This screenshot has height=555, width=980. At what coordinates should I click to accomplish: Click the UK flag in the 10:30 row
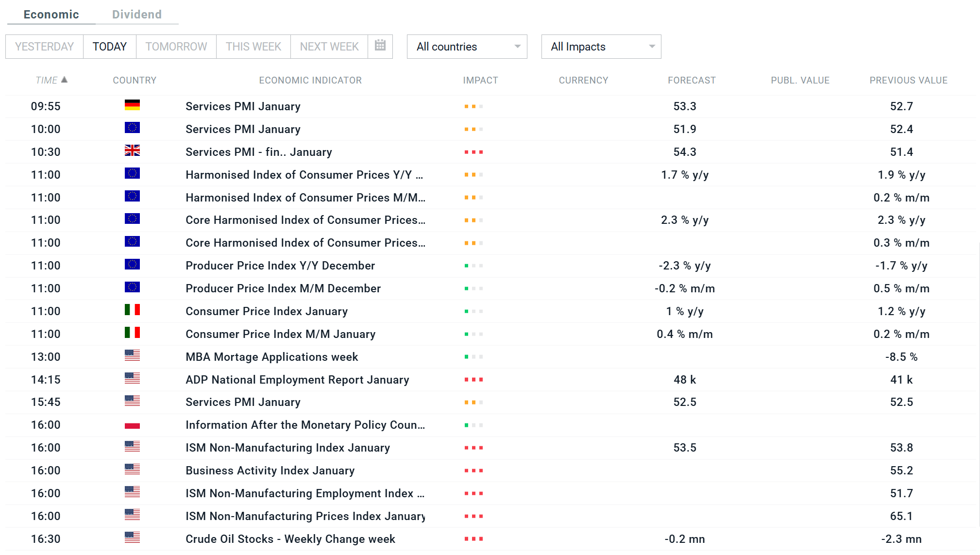132,151
